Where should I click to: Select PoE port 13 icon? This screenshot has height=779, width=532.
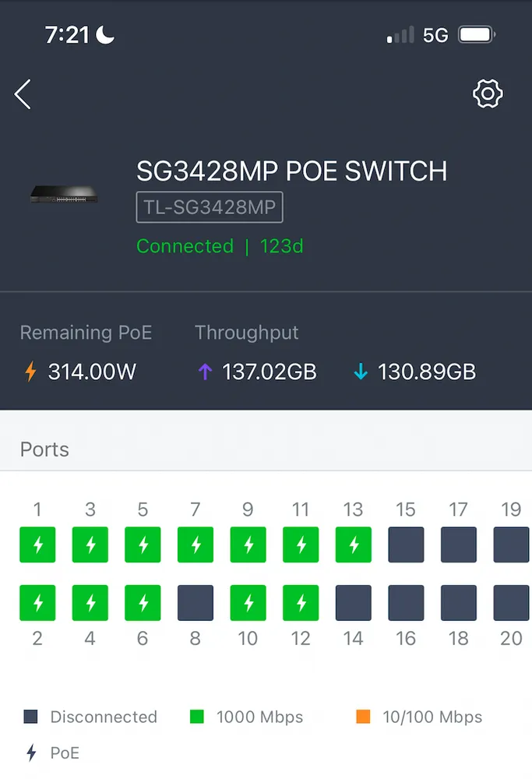[x=354, y=545]
